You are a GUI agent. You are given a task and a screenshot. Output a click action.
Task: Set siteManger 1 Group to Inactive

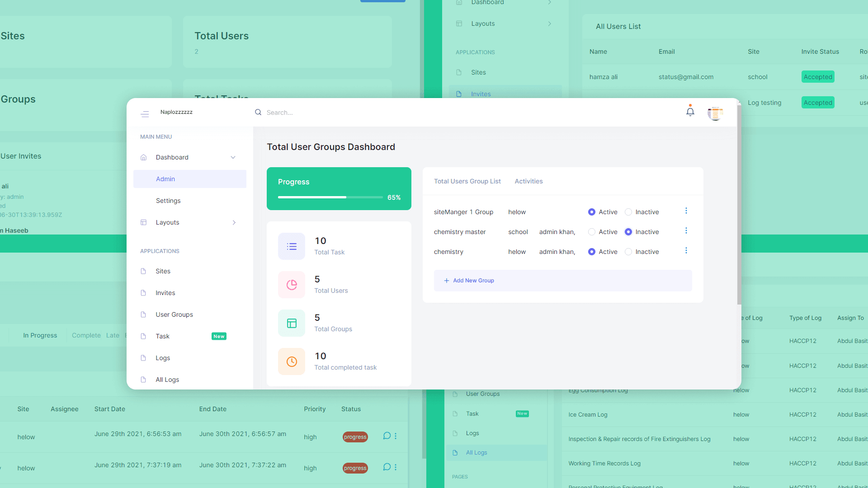[628, 212]
